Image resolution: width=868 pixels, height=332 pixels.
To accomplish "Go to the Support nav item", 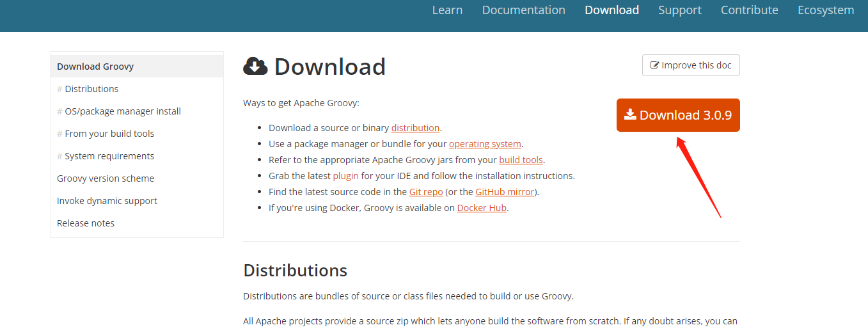I will point(679,10).
